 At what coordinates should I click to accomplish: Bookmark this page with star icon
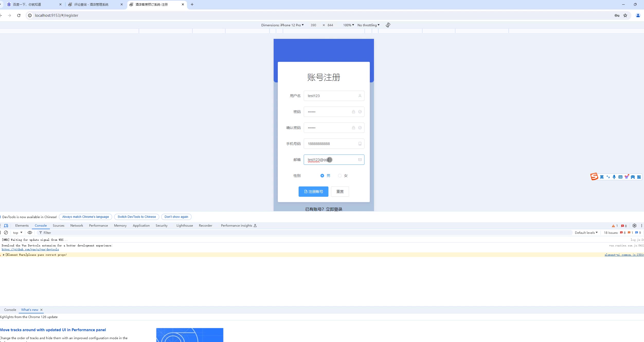[625, 15]
